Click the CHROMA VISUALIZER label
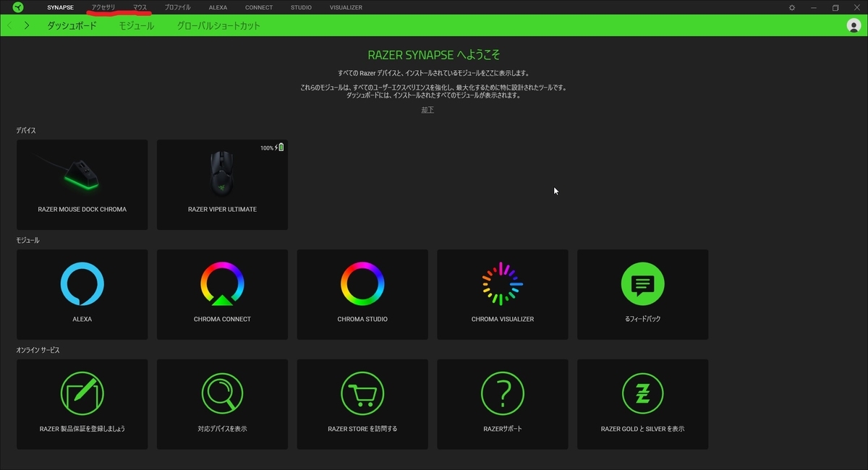 (x=503, y=319)
